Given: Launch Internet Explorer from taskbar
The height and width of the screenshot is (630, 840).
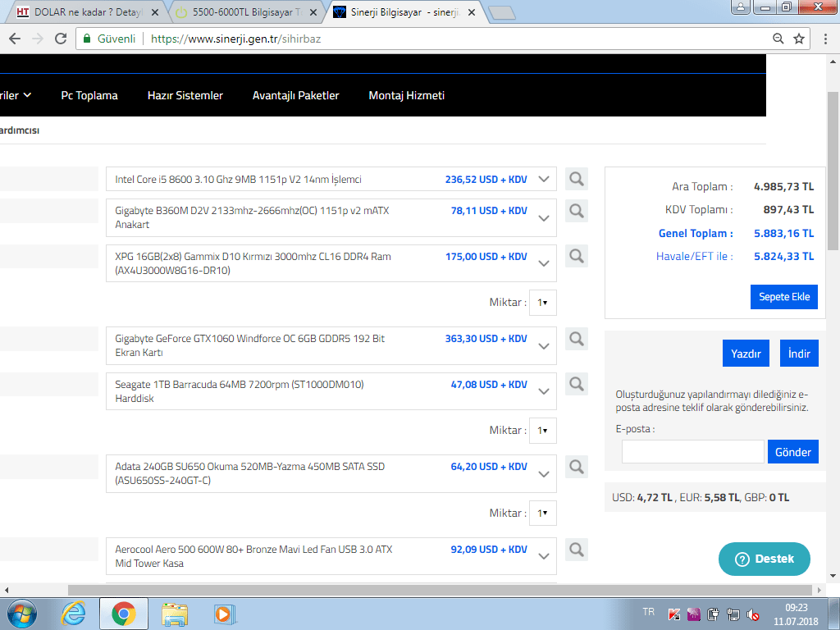Looking at the screenshot, I should (x=73, y=614).
